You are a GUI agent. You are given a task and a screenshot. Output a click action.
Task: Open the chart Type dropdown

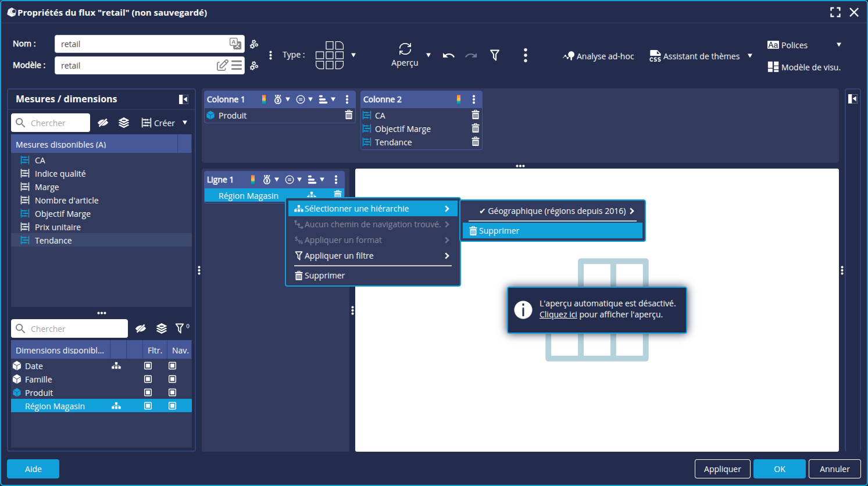coord(353,55)
